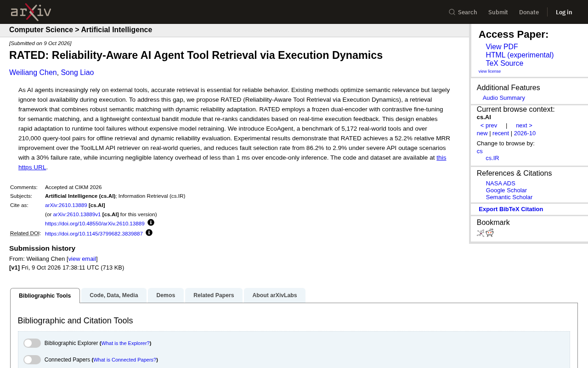Viewport: 588px width, 368px height.
Task: Click Donate in header
Action: click(x=529, y=12)
